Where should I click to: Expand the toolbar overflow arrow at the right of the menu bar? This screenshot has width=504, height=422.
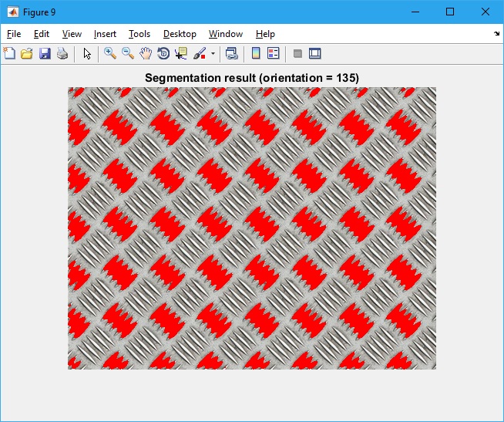pos(496,34)
